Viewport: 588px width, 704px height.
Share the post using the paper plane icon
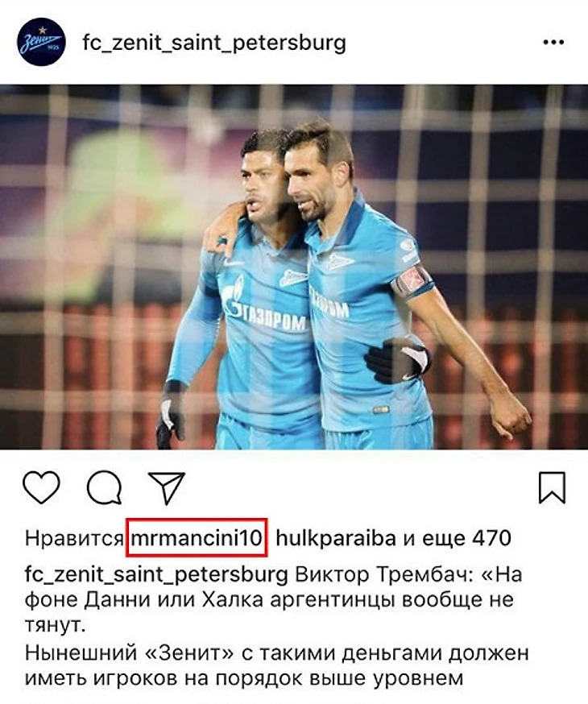pos(167,487)
